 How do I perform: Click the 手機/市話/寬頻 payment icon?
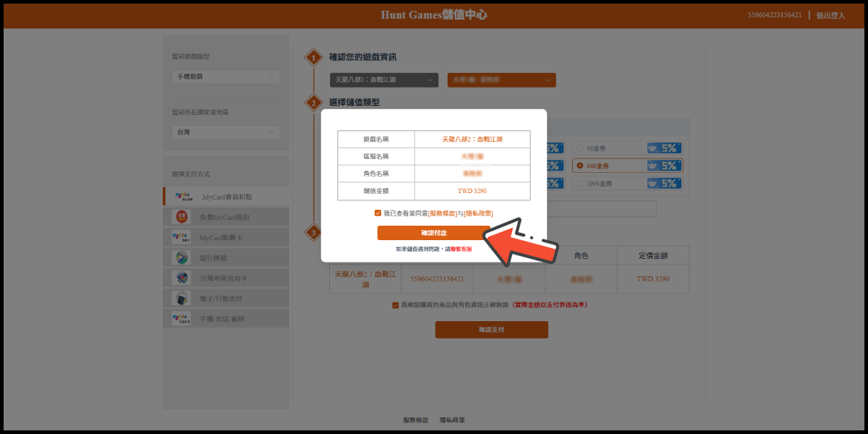182,318
